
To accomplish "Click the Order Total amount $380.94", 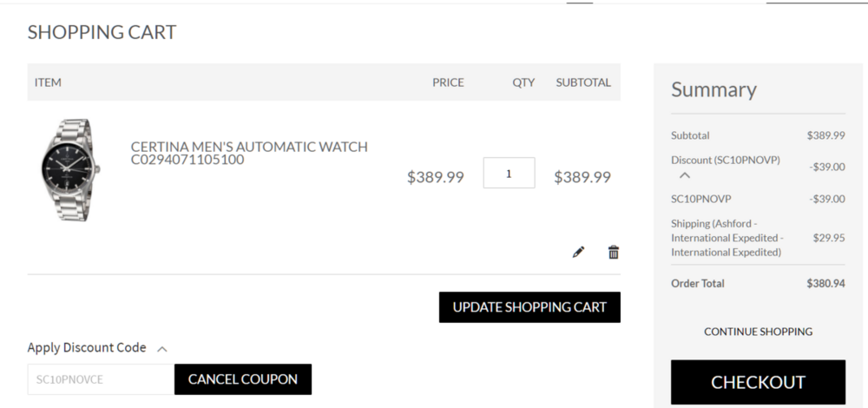I will pyautogui.click(x=825, y=283).
